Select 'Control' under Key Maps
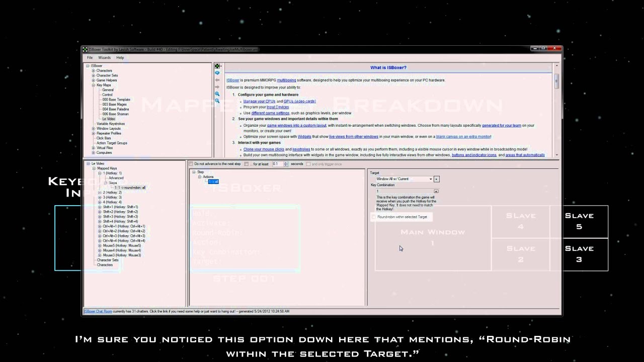This screenshot has width=644, height=362. click(107, 95)
